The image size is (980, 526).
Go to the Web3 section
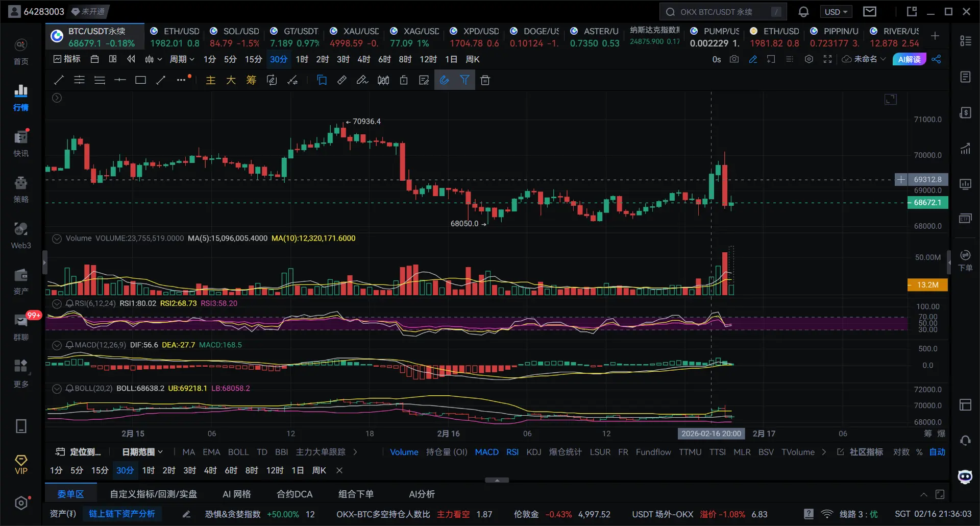click(x=21, y=235)
